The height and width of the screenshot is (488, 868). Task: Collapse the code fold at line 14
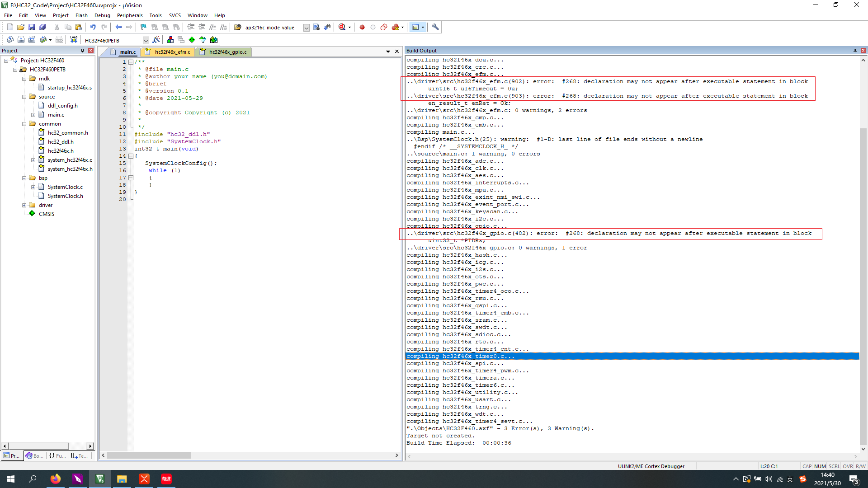click(131, 156)
